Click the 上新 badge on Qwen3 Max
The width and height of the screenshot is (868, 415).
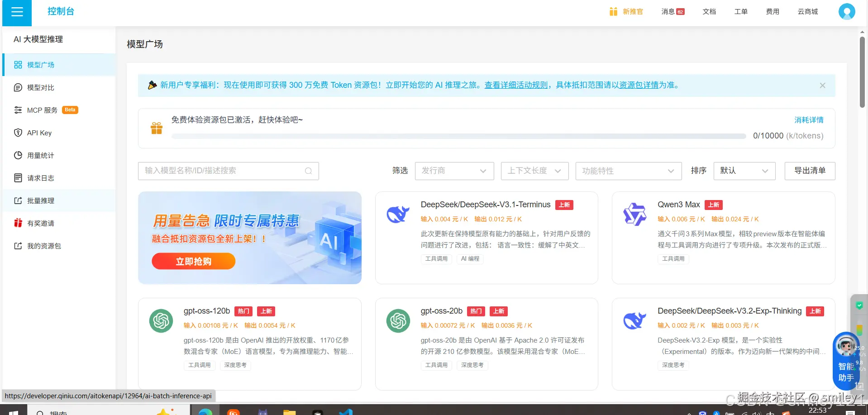(x=714, y=205)
